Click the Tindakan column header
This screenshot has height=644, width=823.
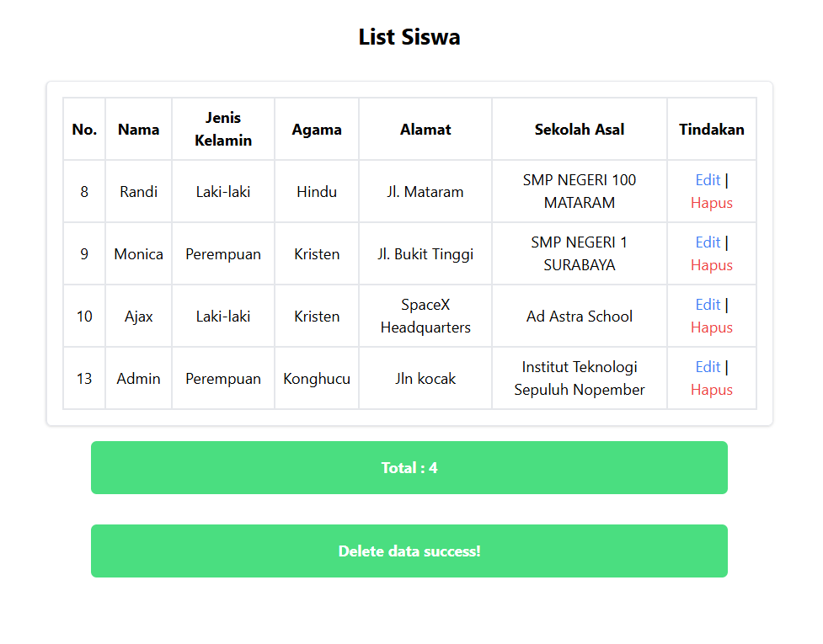712,129
